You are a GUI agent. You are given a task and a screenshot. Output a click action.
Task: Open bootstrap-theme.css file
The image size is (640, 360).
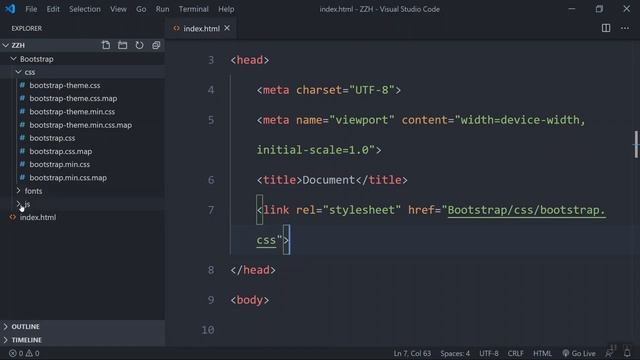click(x=64, y=85)
